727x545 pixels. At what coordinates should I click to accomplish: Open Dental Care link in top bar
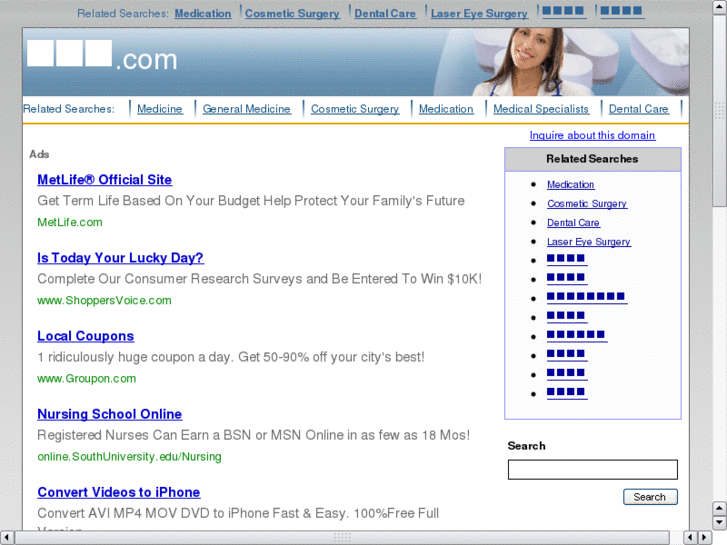coord(385,14)
